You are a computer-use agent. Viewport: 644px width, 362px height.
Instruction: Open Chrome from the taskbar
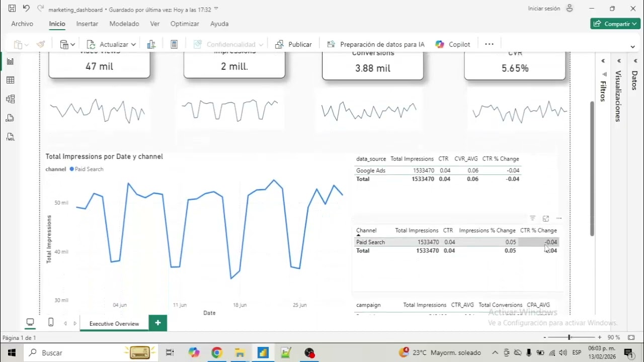coord(217,353)
